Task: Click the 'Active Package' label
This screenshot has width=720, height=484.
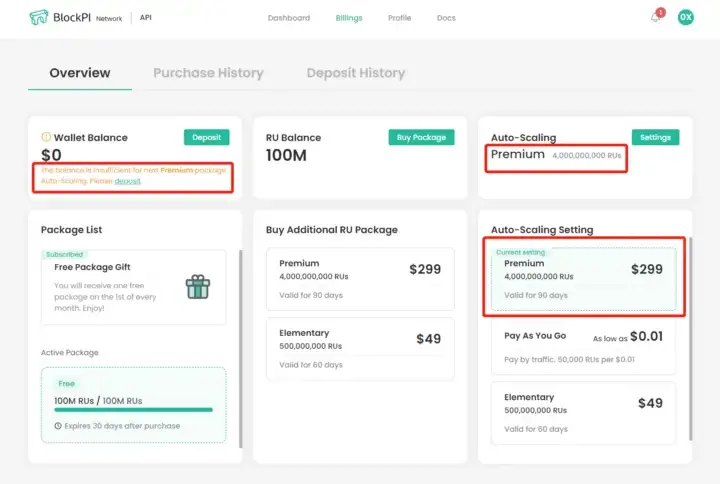Action: [x=70, y=353]
